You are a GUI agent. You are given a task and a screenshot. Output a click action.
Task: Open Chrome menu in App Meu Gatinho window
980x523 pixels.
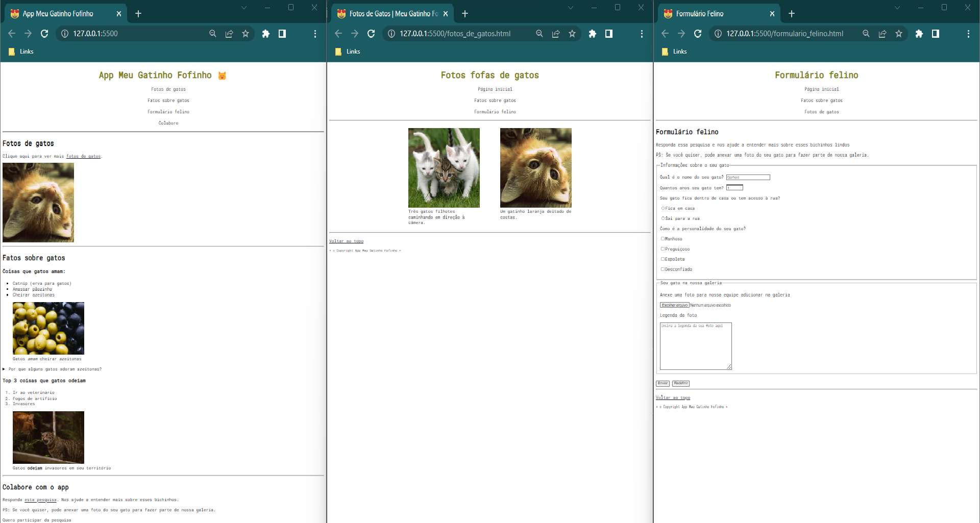(x=315, y=34)
